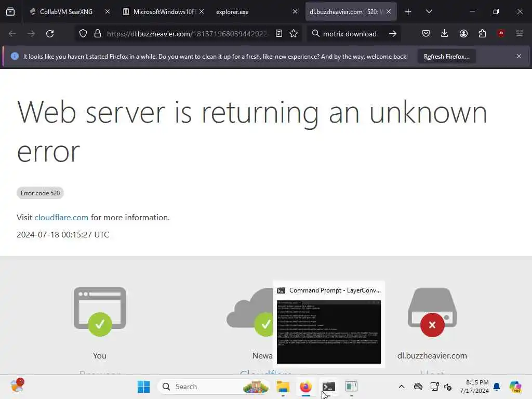This screenshot has width=532, height=399.
Task: Click the dl.buzzheavier.com host label
Action: point(432,355)
